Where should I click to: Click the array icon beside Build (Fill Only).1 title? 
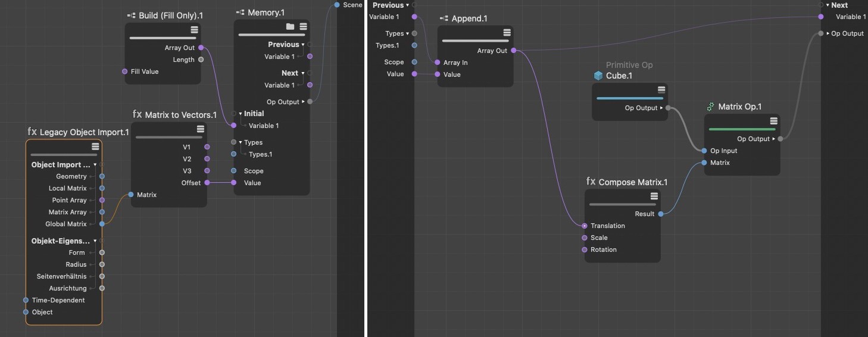point(132,15)
